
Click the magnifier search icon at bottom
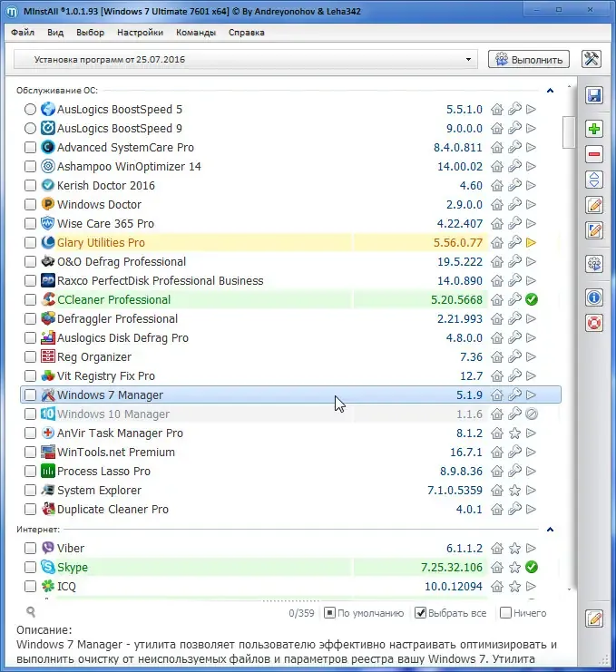point(31,611)
